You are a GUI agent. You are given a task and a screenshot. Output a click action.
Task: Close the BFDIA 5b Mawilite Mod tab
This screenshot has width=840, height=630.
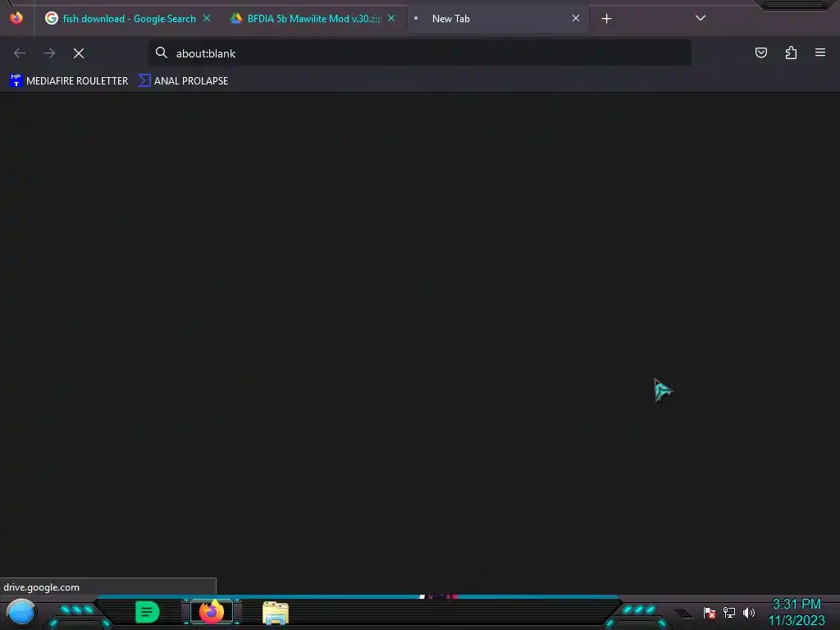point(391,18)
